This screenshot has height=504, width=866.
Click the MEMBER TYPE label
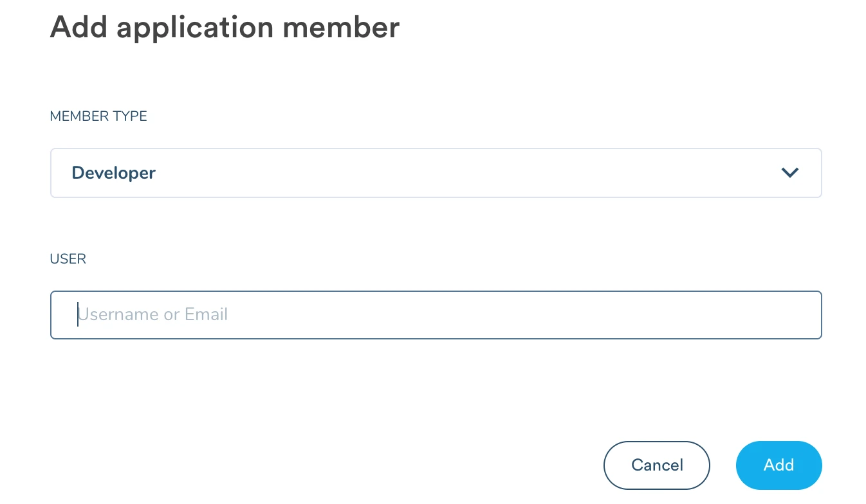98,116
